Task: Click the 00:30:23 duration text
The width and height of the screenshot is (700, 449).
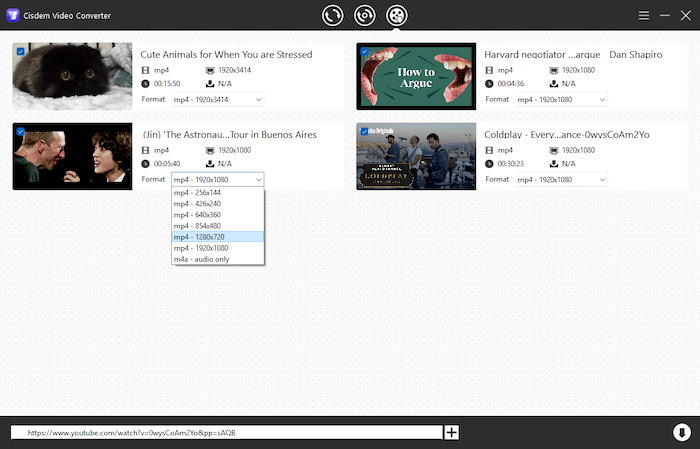Action: click(x=511, y=164)
